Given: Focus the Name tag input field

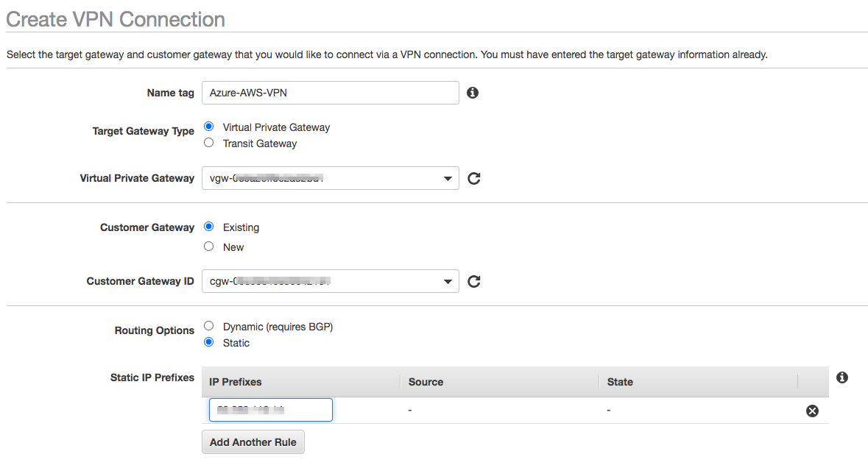Looking at the screenshot, I should point(330,93).
